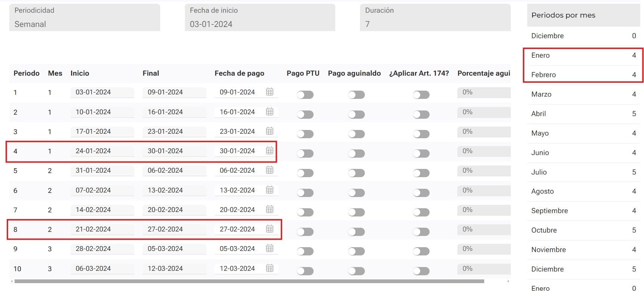Select Julio in periods per month list
644x291 pixels.
[583, 172]
